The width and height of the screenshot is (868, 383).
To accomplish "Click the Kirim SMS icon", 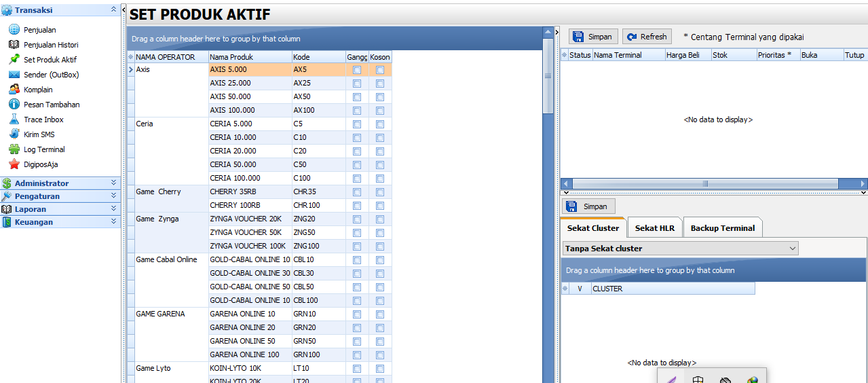I will pyautogui.click(x=14, y=134).
